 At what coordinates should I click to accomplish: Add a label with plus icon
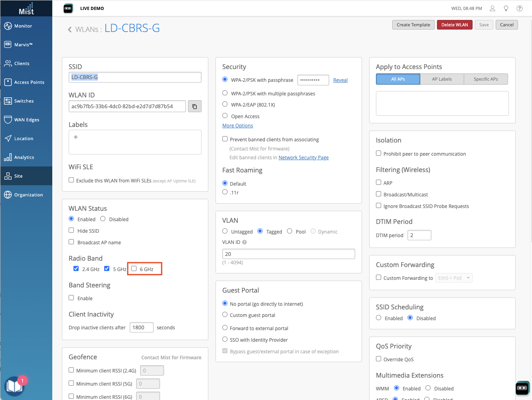pyautogui.click(x=76, y=137)
